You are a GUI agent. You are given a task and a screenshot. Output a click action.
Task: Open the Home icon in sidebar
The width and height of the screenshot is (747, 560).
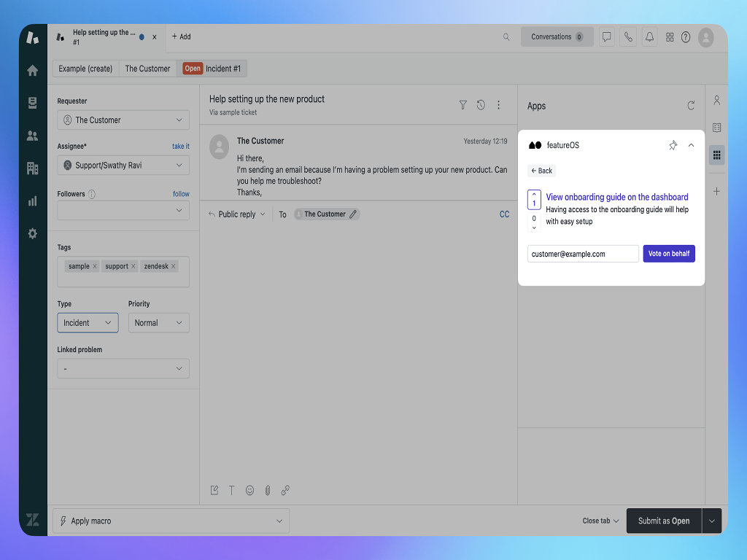tap(32, 71)
